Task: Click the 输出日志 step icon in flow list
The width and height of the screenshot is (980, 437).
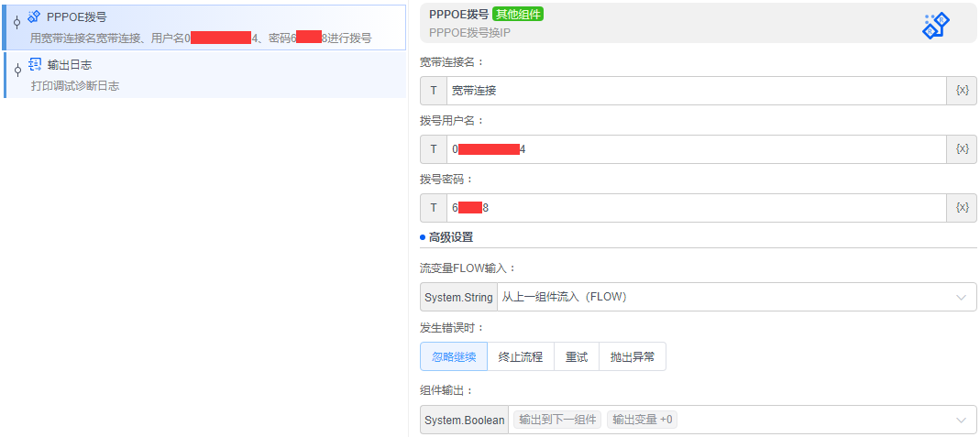Action: coord(35,64)
